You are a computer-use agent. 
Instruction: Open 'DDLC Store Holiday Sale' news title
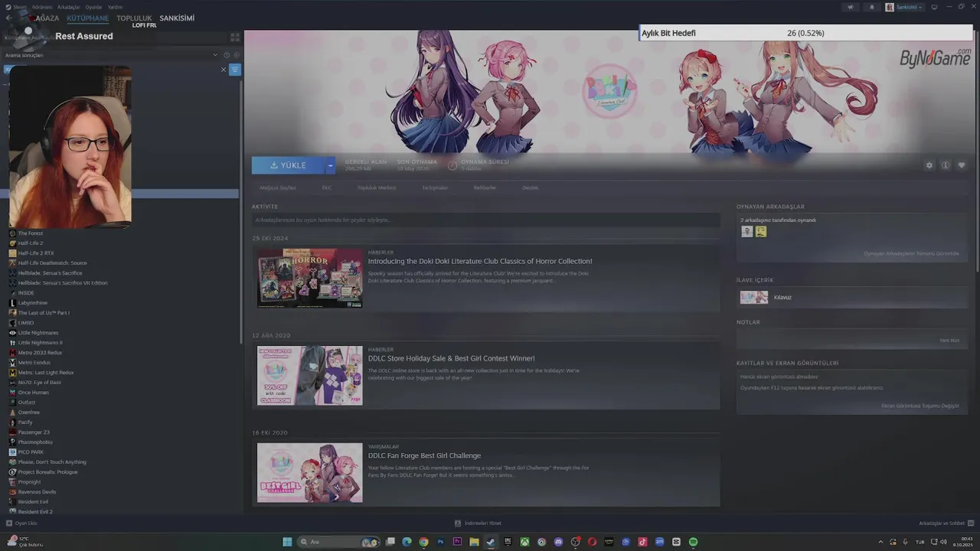coord(451,358)
